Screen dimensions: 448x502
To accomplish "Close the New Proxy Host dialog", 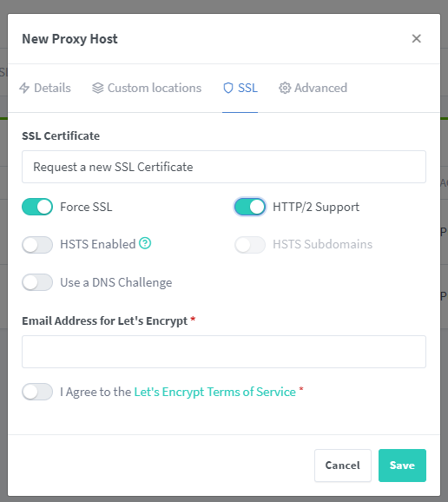I will click(417, 39).
